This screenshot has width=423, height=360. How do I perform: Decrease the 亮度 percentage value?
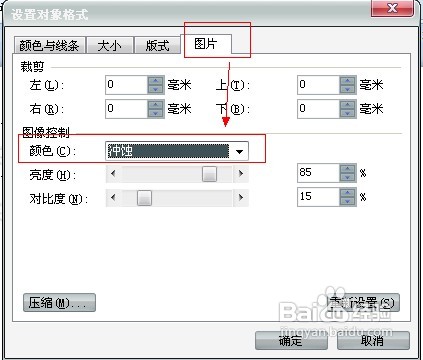348,177
